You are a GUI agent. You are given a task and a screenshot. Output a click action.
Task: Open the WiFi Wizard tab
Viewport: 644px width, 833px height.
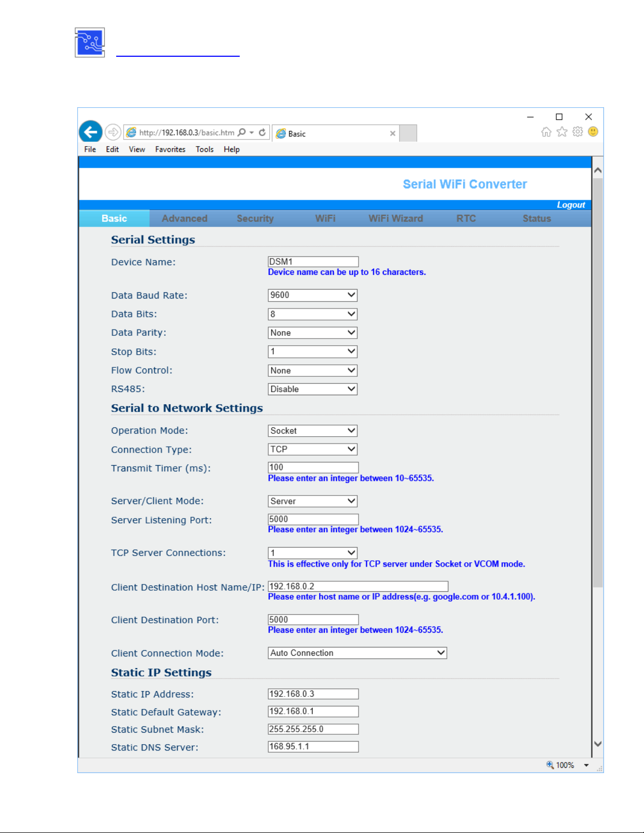click(x=395, y=219)
